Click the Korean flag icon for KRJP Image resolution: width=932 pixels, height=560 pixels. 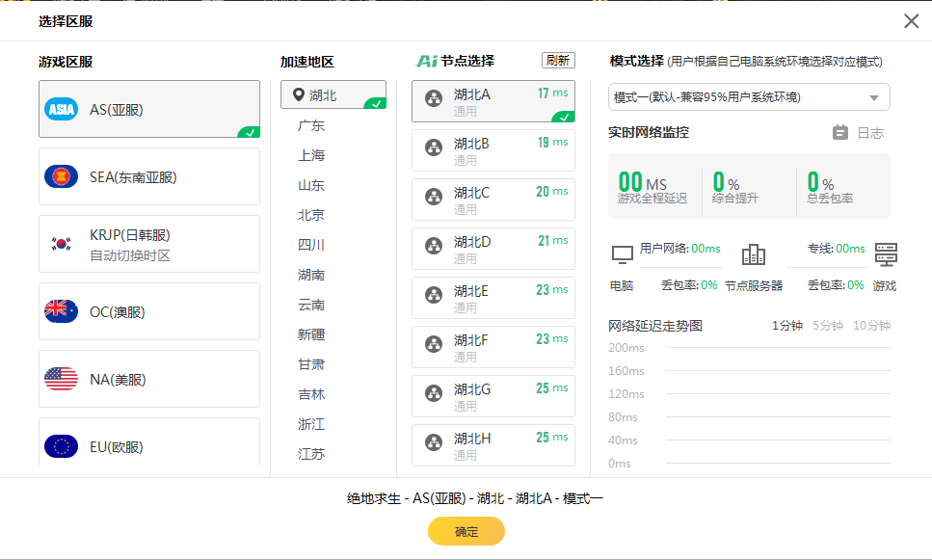pos(62,244)
